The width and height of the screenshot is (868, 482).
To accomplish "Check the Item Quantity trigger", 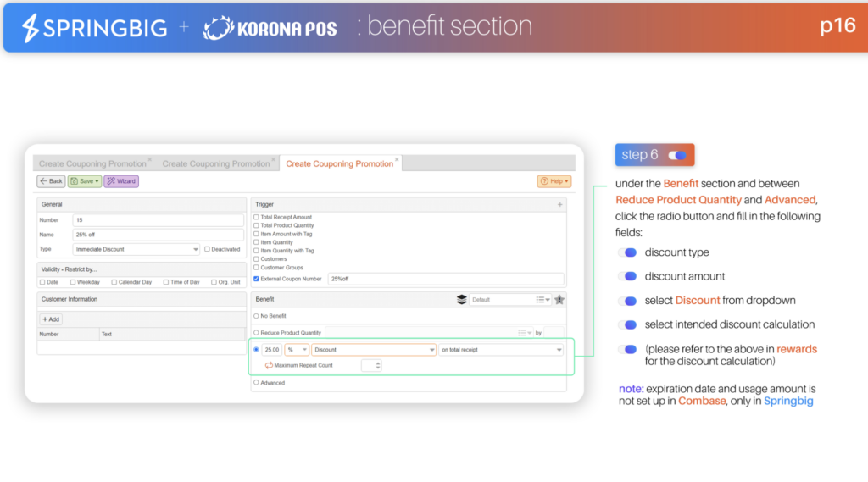I will [x=256, y=242].
